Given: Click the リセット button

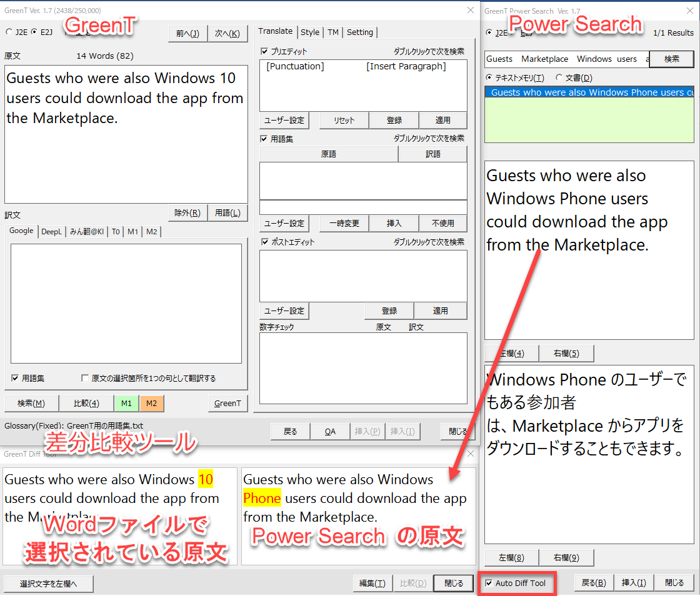Looking at the screenshot, I should (x=343, y=121).
